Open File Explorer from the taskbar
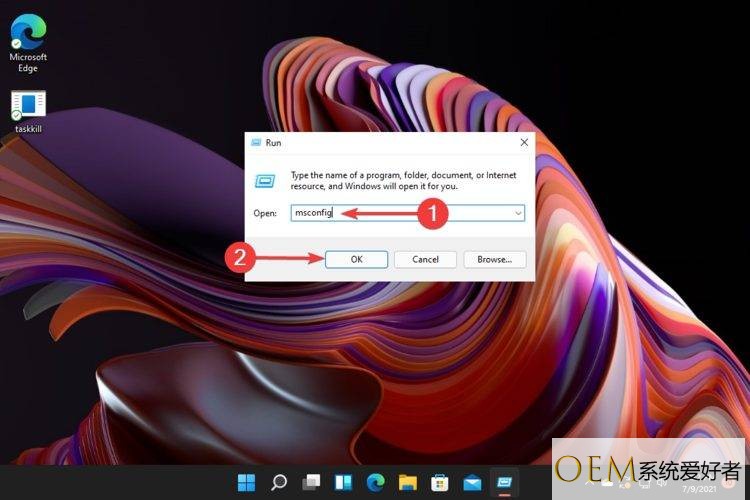 pyautogui.click(x=407, y=482)
